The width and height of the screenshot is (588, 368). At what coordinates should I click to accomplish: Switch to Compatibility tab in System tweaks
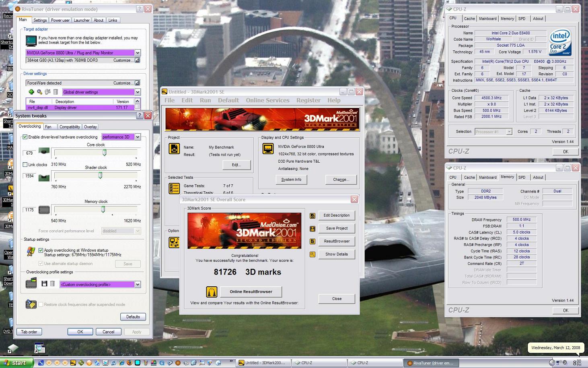70,126
